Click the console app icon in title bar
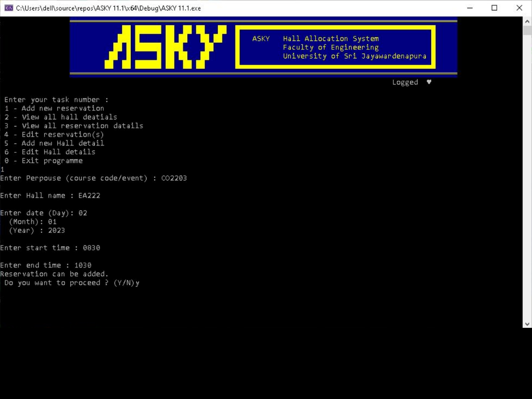The height and width of the screenshot is (399, 532). (x=8, y=8)
